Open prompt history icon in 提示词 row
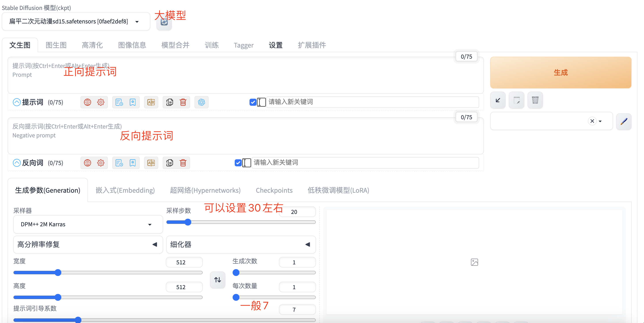 tap(119, 102)
